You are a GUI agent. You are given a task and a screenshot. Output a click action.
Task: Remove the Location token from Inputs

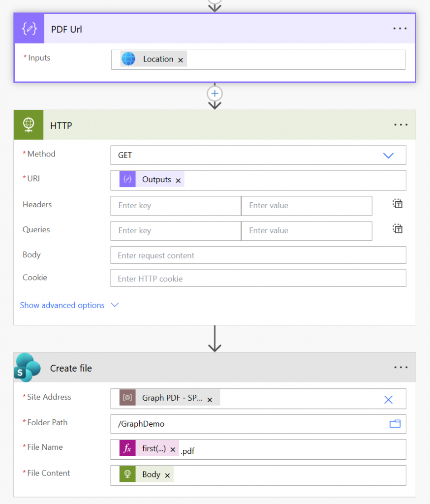click(x=181, y=60)
